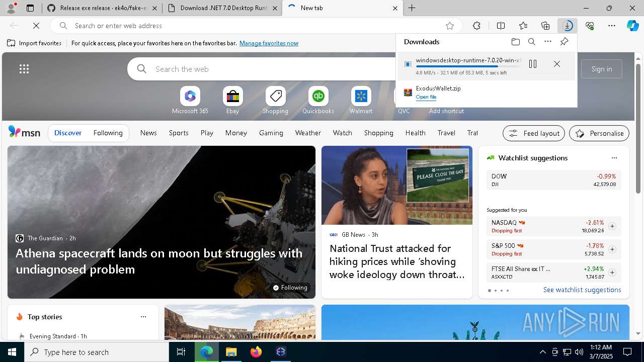Screen dimensions: 644x362
Task: Open Edge Settings and more menu
Action: (x=612, y=26)
